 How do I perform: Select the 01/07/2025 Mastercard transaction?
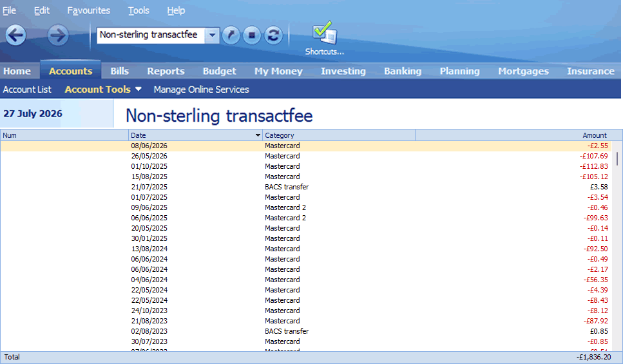click(305, 198)
